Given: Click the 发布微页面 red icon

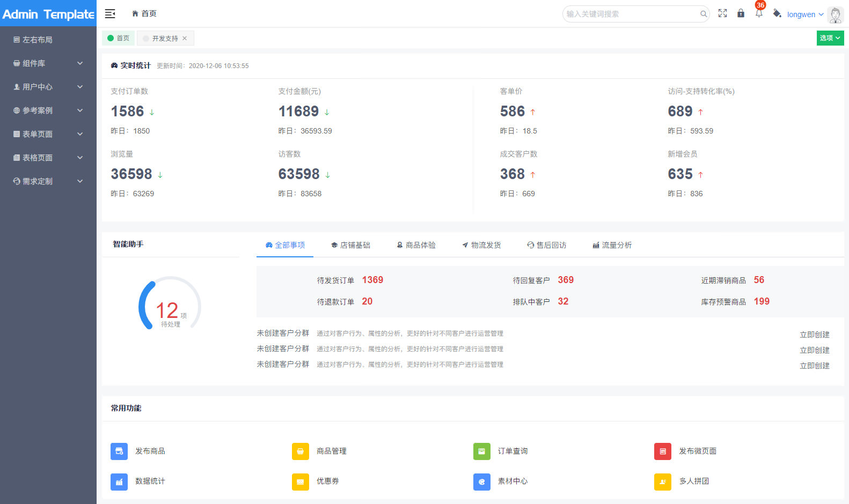Looking at the screenshot, I should (x=663, y=451).
